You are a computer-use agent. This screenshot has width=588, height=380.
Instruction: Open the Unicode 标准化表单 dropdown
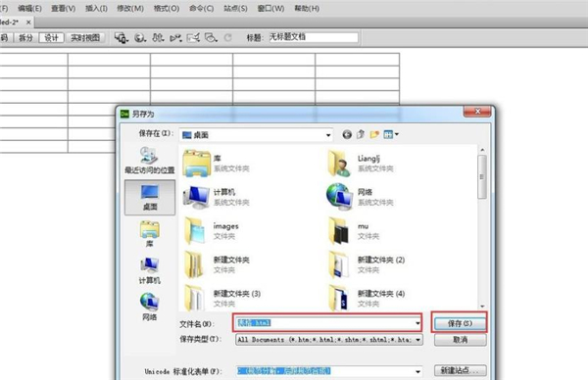pos(417,371)
